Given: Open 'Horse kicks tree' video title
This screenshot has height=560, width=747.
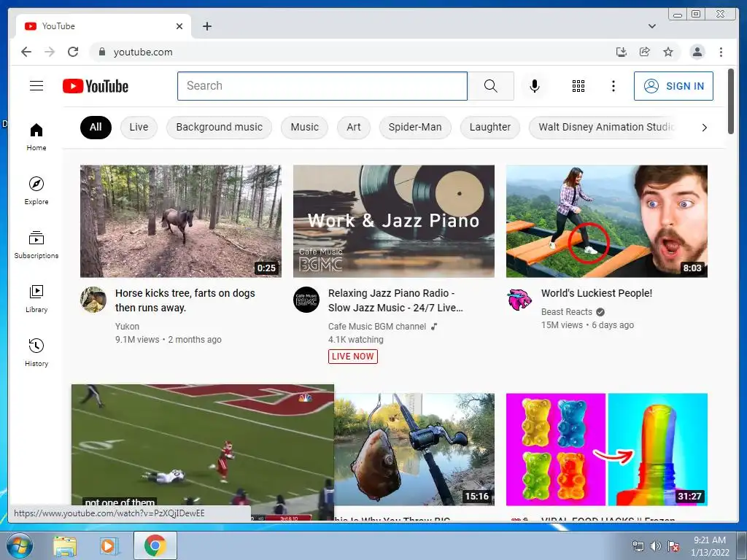Looking at the screenshot, I should click(185, 300).
